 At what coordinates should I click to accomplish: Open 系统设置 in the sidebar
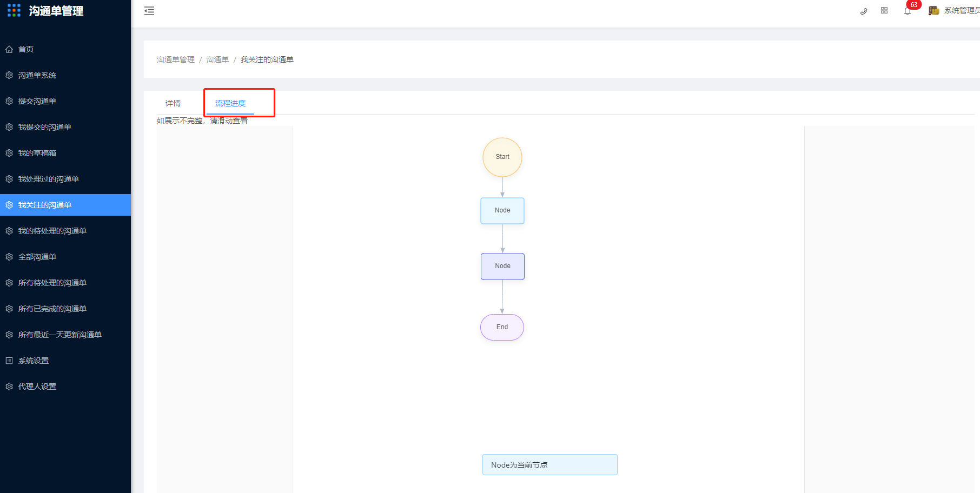tap(65, 361)
